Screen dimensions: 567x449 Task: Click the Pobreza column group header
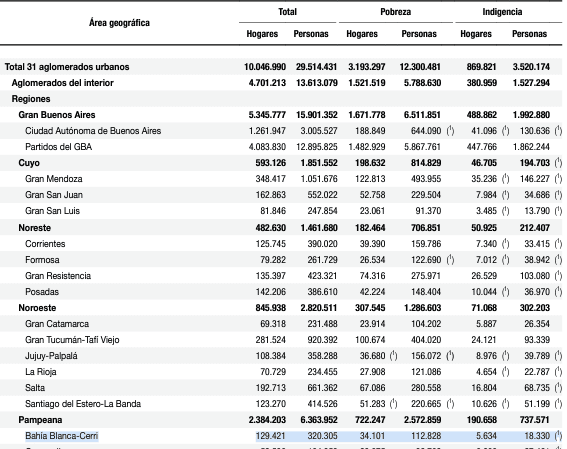(396, 12)
